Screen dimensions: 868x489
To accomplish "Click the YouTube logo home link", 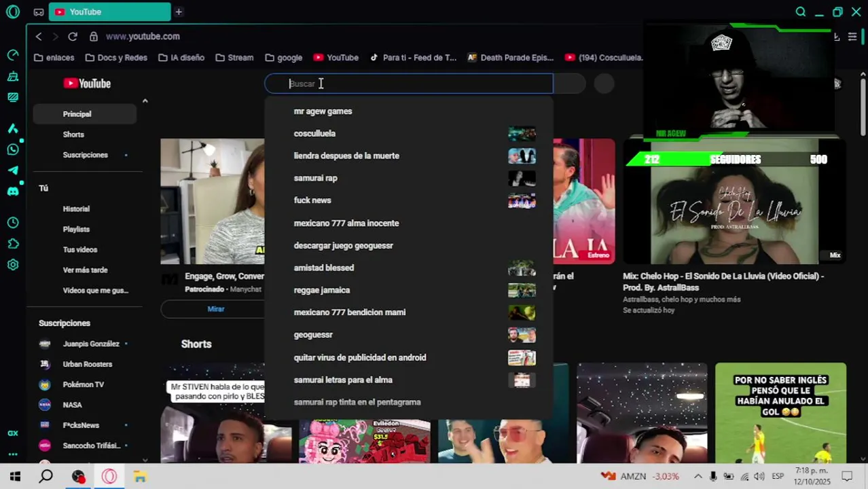I will (x=87, y=83).
